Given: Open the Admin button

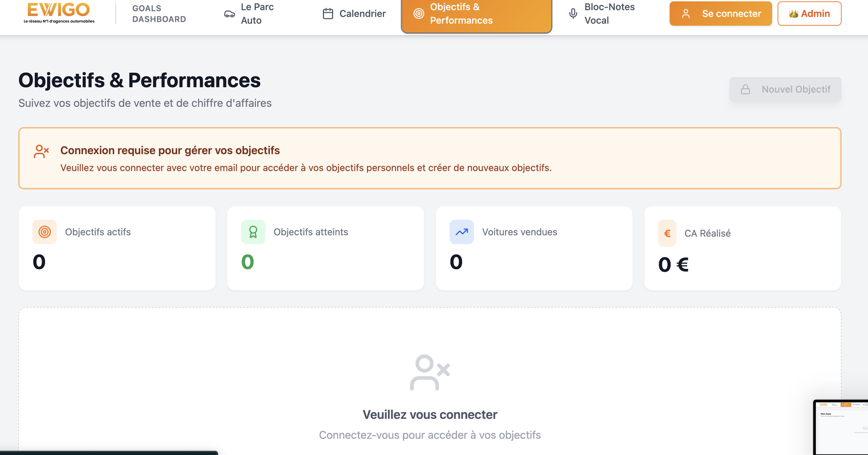Looking at the screenshot, I should click(x=809, y=14).
